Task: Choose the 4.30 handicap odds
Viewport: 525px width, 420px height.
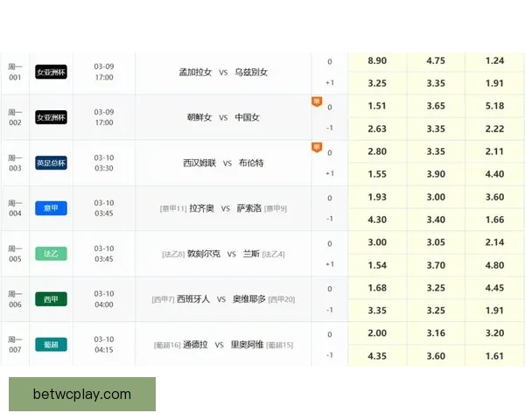Action: coord(377,220)
